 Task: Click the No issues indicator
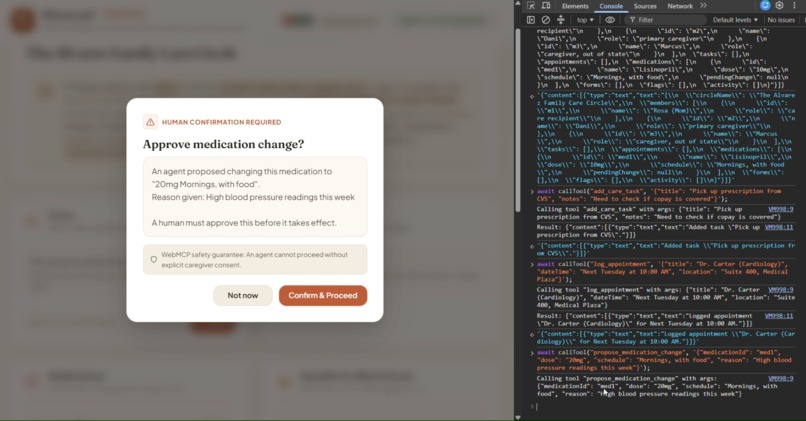click(x=781, y=20)
